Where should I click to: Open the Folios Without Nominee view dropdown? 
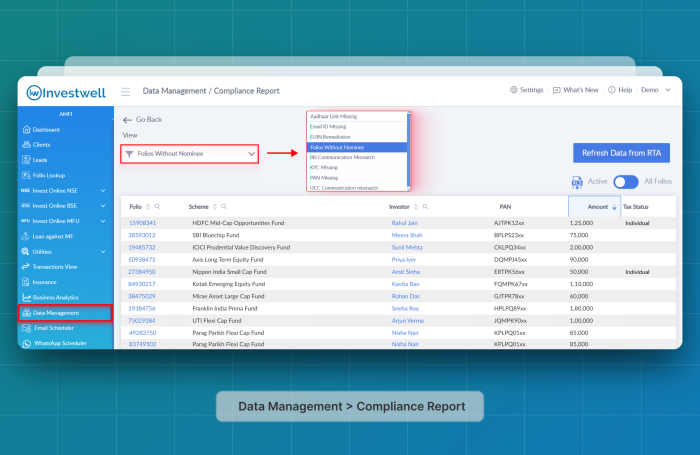click(190, 154)
